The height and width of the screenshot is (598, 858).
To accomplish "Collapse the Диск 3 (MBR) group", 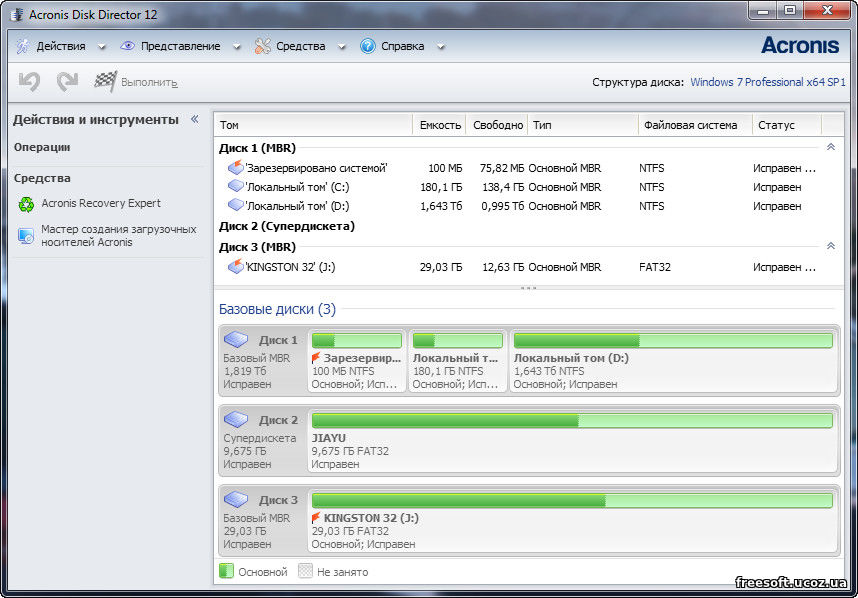I will (x=831, y=246).
